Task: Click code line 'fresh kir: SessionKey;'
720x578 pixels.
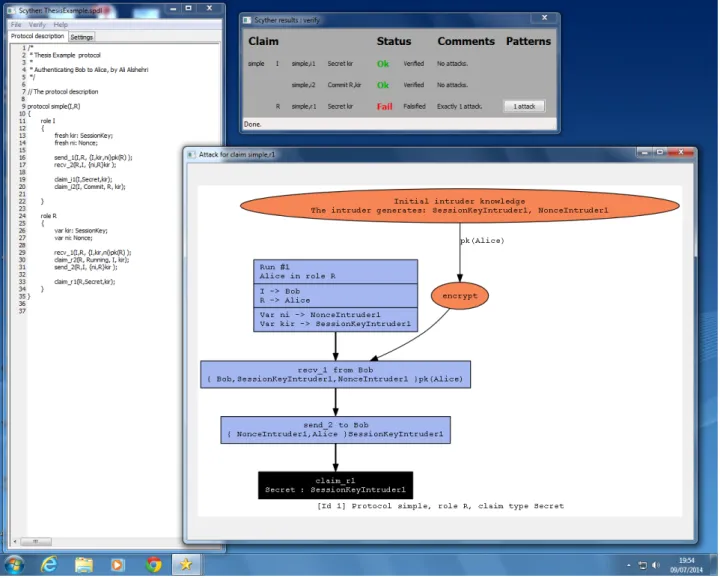Action: (84, 136)
